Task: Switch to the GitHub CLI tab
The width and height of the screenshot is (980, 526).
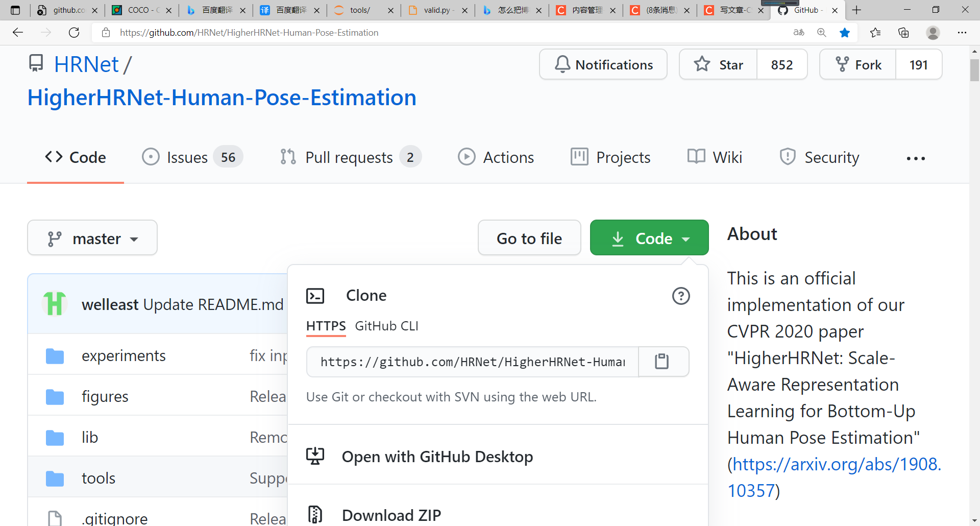Action: [x=386, y=326]
